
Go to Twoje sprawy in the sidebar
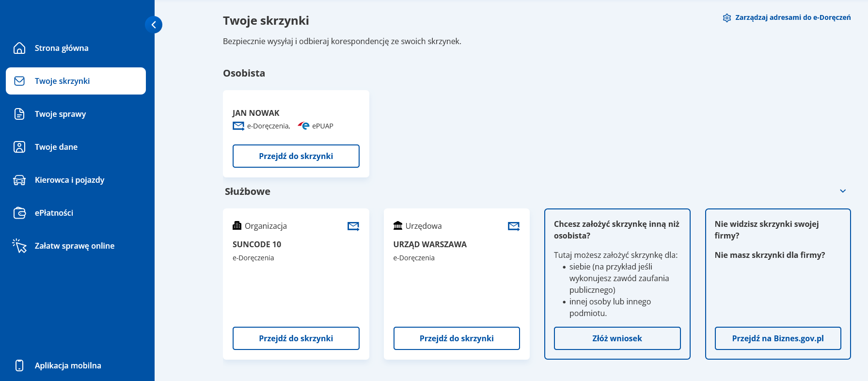pyautogui.click(x=76, y=114)
